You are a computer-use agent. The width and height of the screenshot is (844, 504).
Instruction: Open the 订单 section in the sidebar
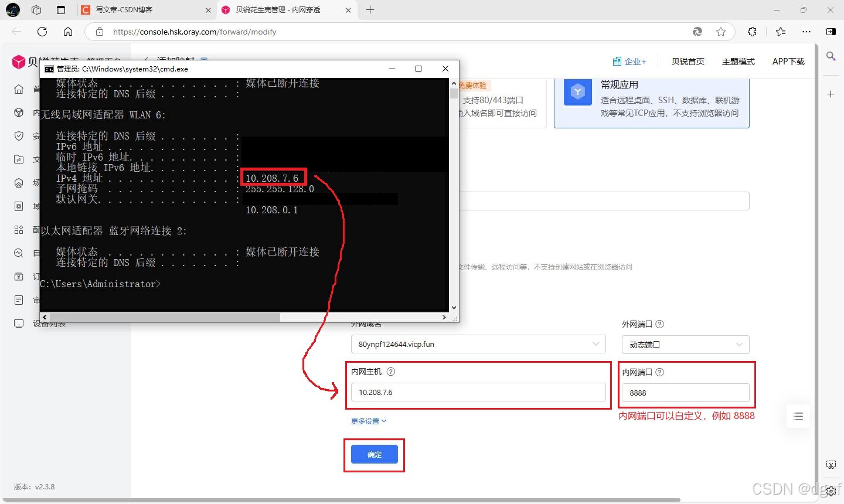[x=18, y=276]
